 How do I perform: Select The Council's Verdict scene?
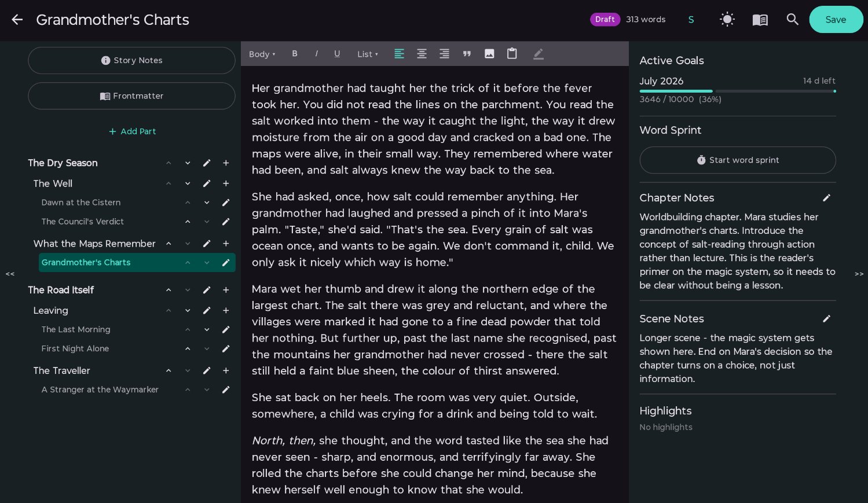(83, 222)
